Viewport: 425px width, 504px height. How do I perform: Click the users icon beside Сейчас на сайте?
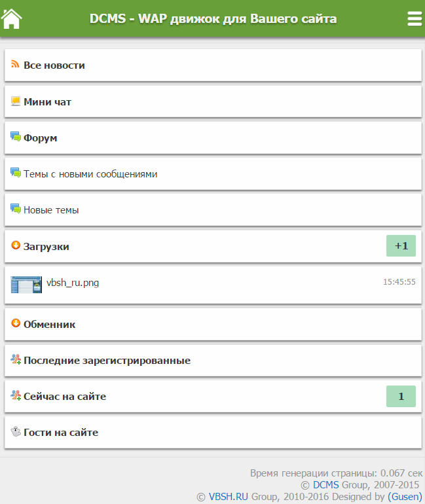click(x=16, y=395)
